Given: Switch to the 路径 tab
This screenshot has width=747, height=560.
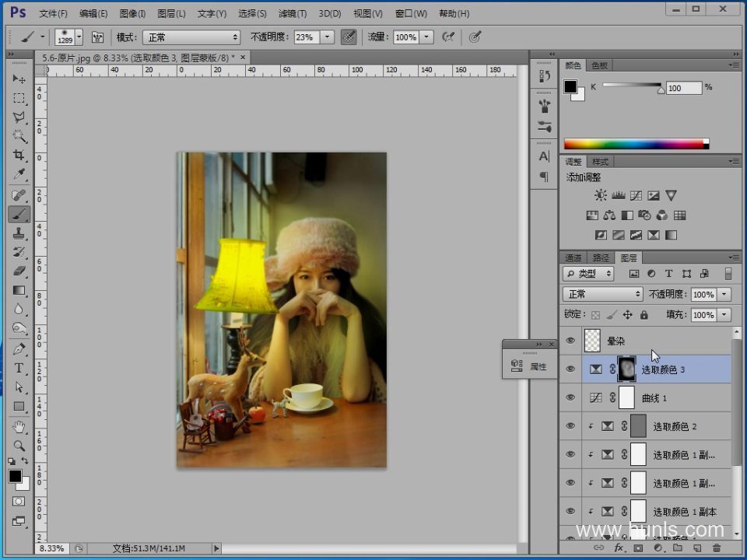Looking at the screenshot, I should [601, 257].
